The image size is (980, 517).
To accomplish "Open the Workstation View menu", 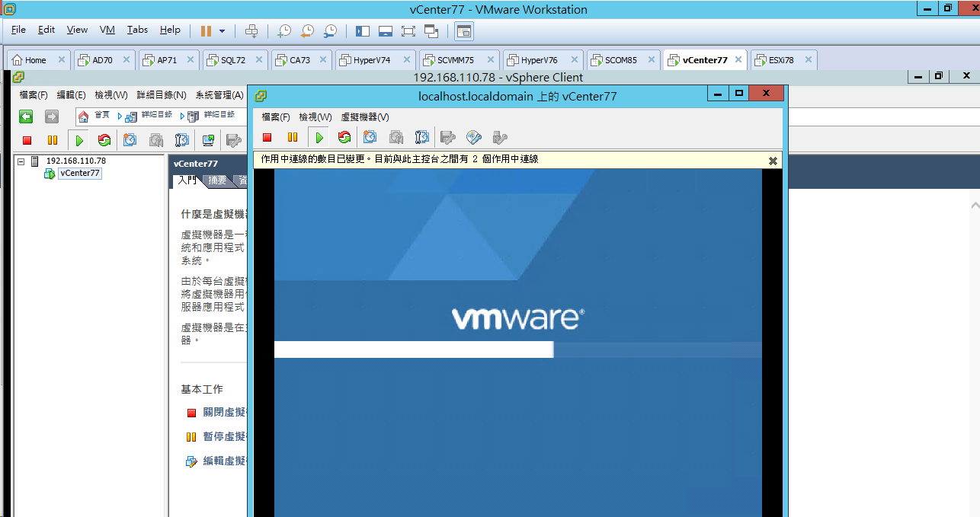I will click(77, 30).
